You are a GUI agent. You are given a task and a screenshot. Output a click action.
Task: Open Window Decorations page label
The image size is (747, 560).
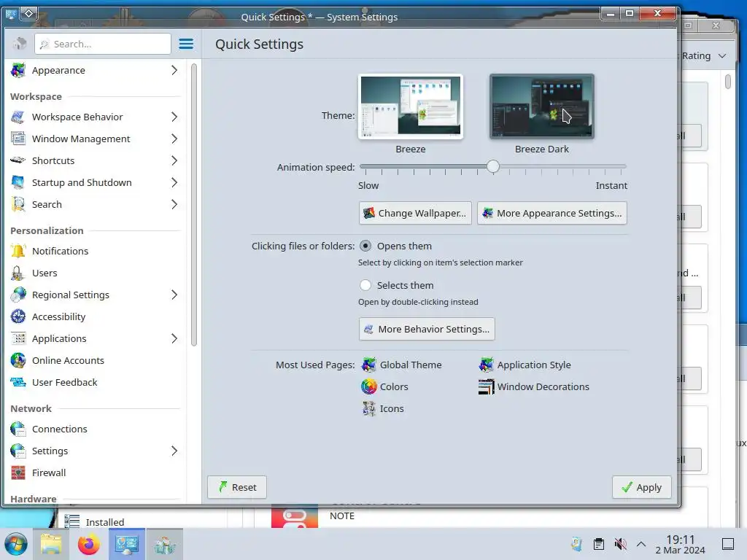click(543, 386)
